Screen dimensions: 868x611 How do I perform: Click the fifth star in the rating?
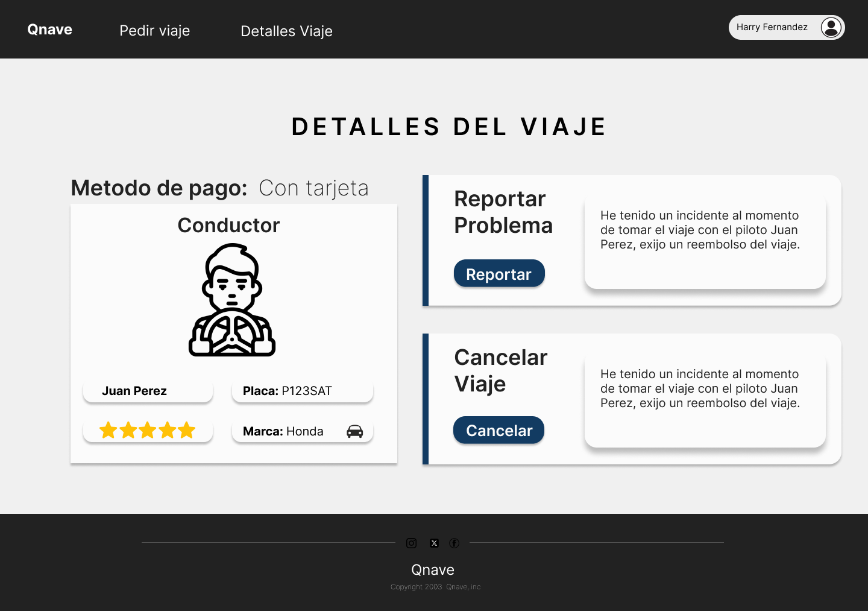click(187, 430)
